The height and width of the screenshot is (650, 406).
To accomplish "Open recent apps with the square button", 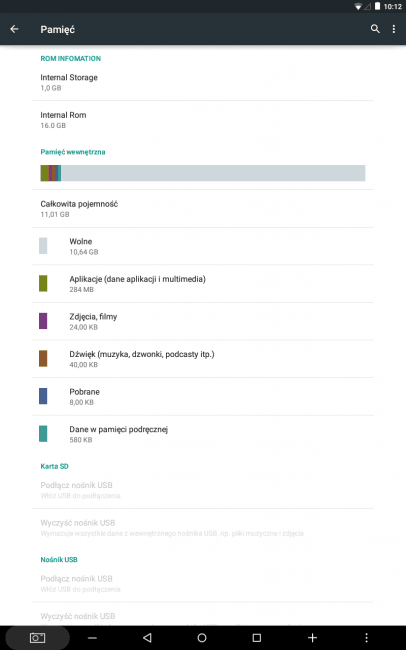I will point(257,638).
